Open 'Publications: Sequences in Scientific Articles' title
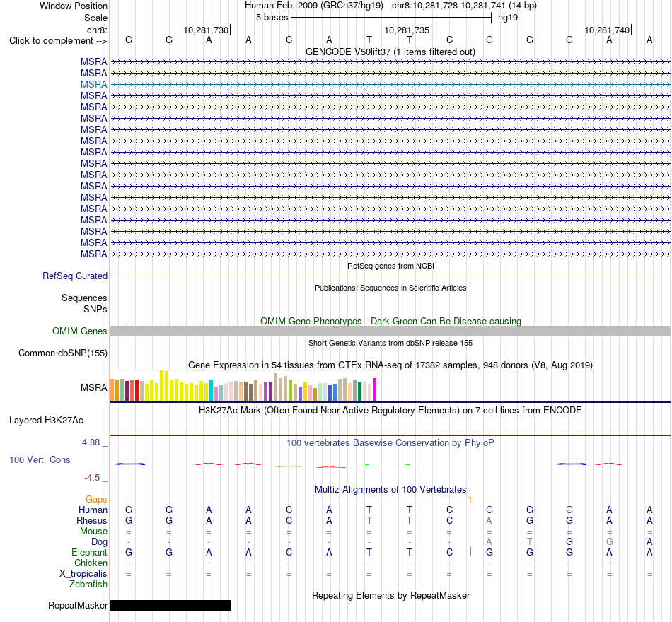Image resolution: width=672 pixels, height=622 pixels. (x=390, y=288)
